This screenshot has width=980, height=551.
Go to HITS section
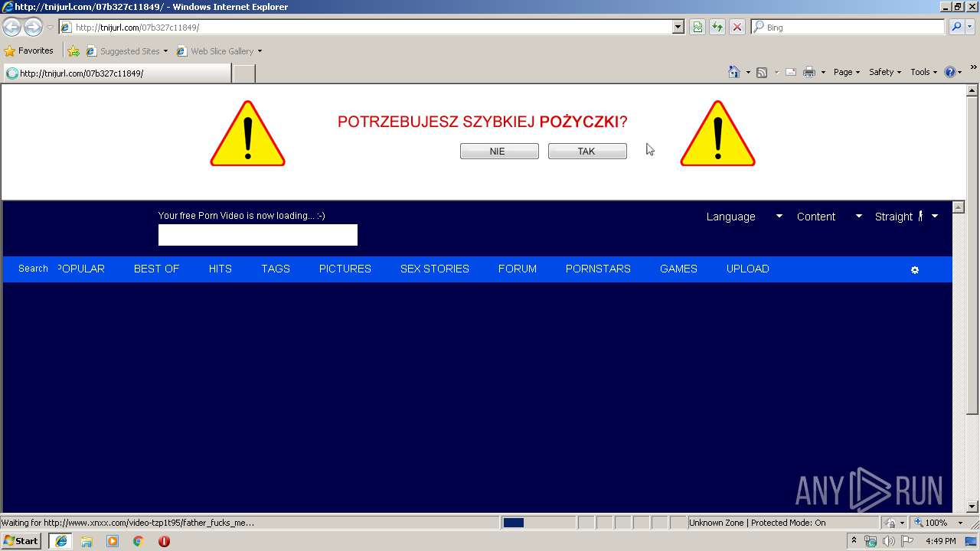tap(220, 269)
